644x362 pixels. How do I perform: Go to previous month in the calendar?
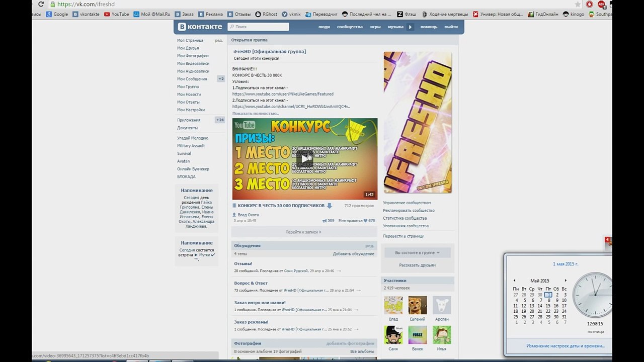514,281
